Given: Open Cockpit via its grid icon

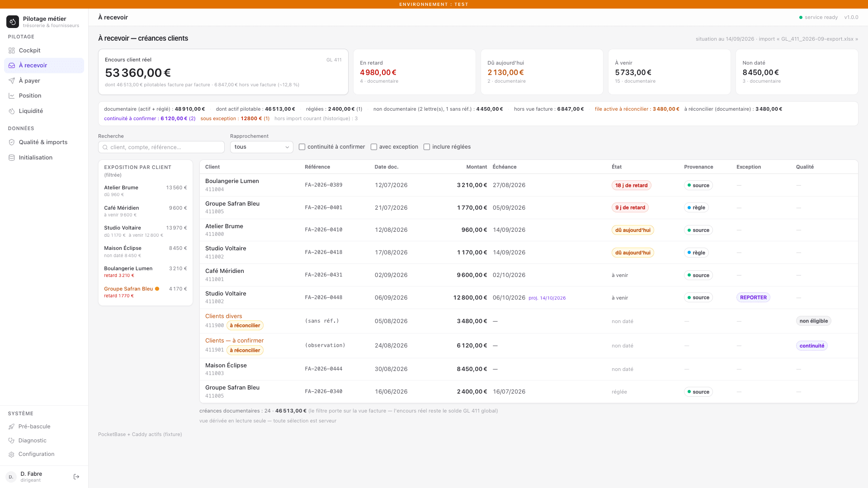Looking at the screenshot, I should click(12, 51).
